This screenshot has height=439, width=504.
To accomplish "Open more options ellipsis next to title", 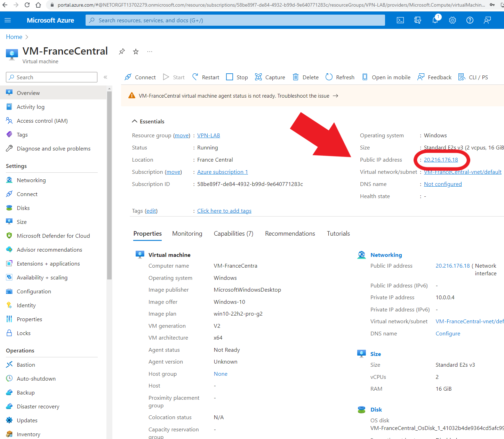I will pyautogui.click(x=150, y=51).
